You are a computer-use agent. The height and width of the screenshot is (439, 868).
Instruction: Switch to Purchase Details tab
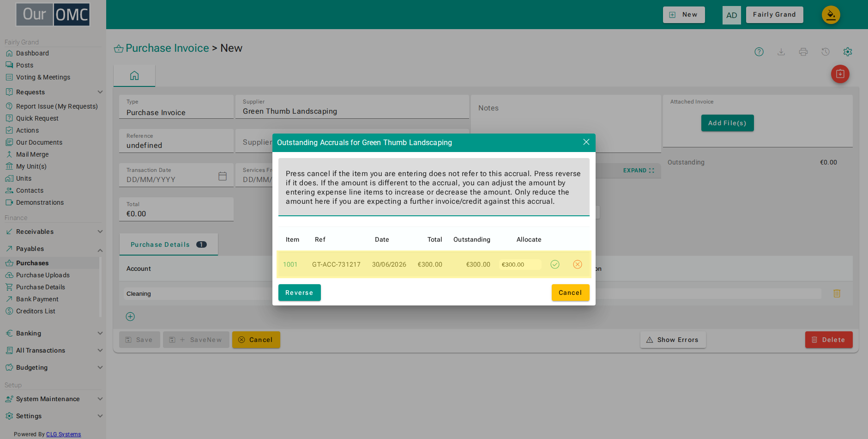click(169, 244)
